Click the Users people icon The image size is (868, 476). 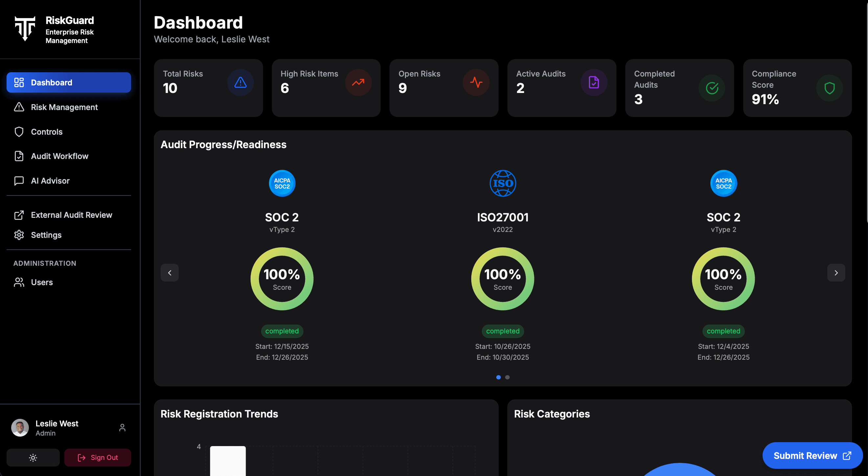(x=19, y=282)
